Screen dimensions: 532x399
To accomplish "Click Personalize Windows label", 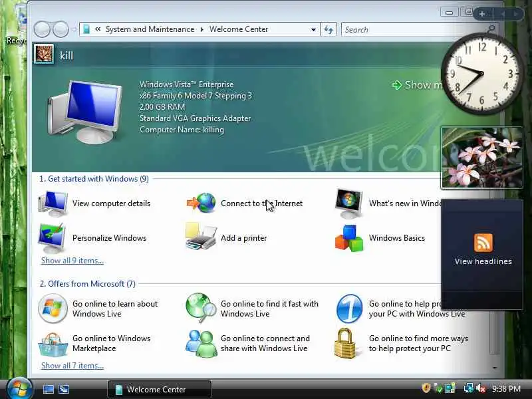I will click(109, 238).
